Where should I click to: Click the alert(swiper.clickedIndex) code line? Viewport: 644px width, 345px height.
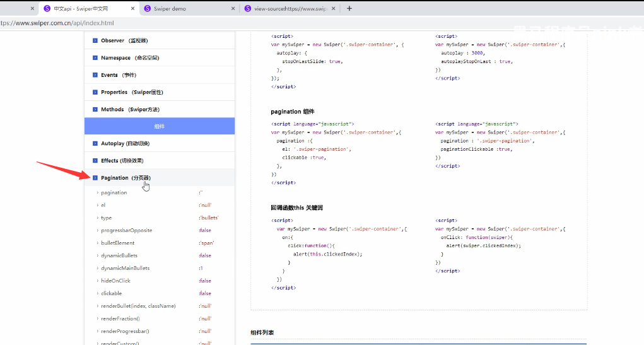tap(483, 246)
